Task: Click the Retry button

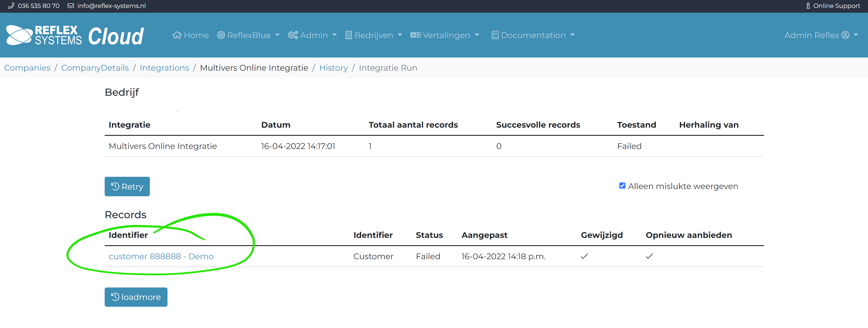Action: 127,186
